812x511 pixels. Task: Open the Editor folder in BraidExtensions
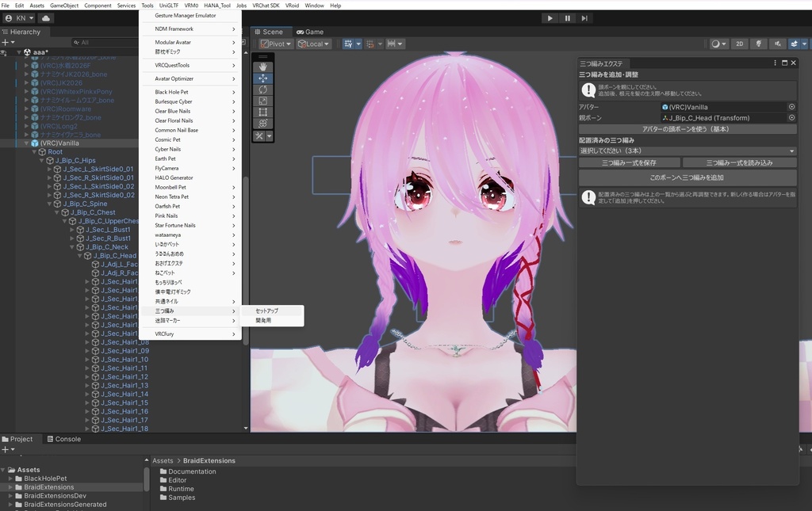(173, 480)
